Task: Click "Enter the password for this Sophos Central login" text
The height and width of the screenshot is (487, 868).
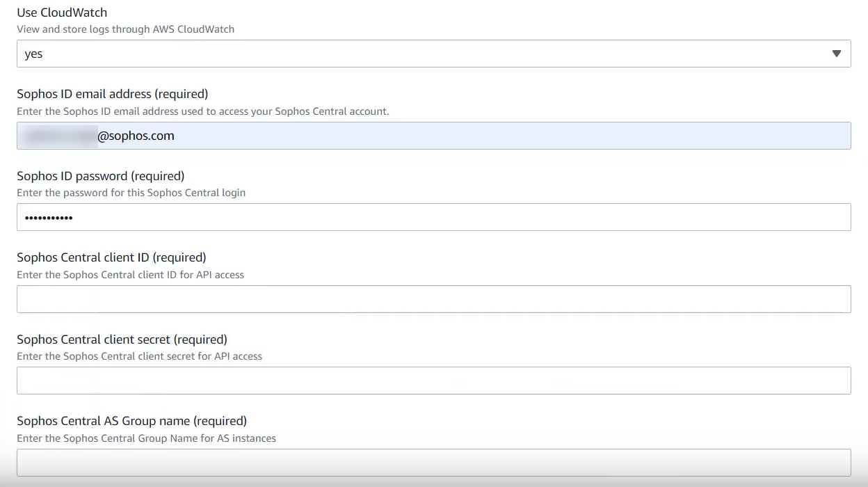Action: (131, 193)
